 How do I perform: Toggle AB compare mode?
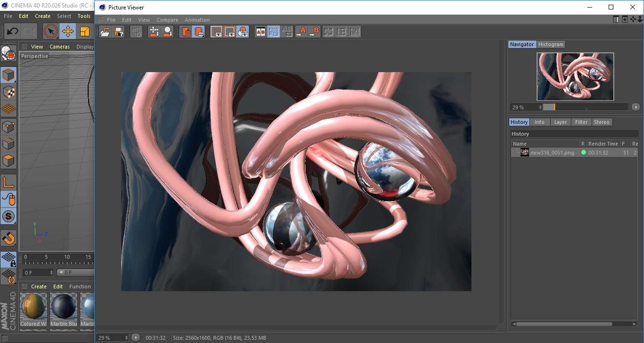[x=260, y=32]
